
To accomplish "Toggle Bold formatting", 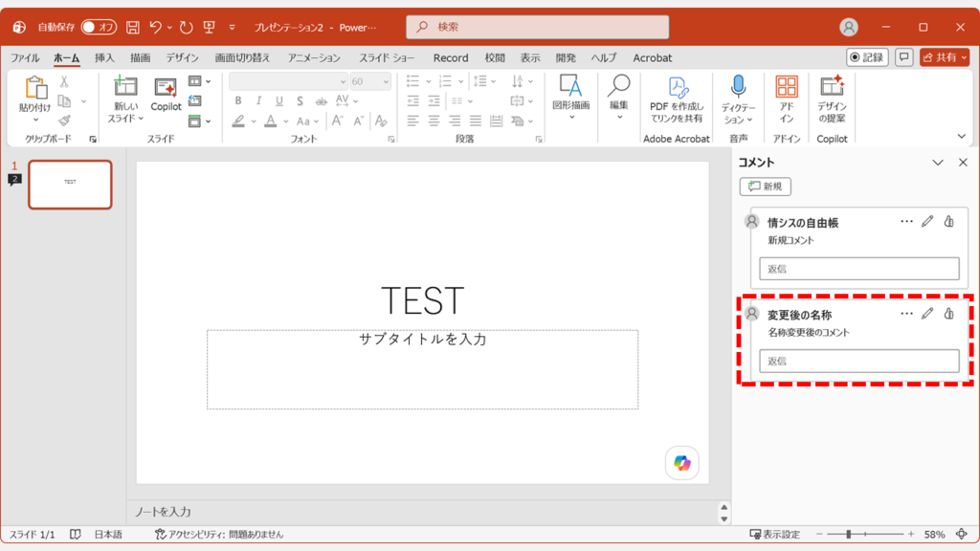I will click(238, 100).
